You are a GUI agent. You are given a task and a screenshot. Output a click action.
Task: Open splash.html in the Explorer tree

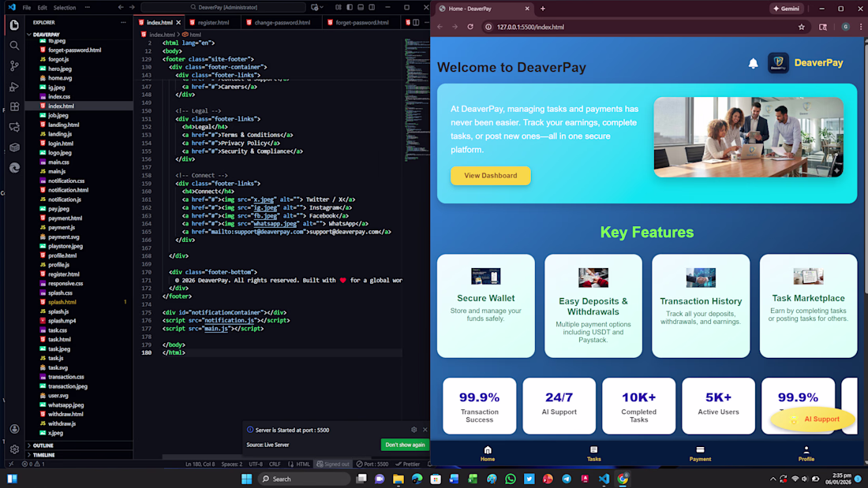pos(62,302)
